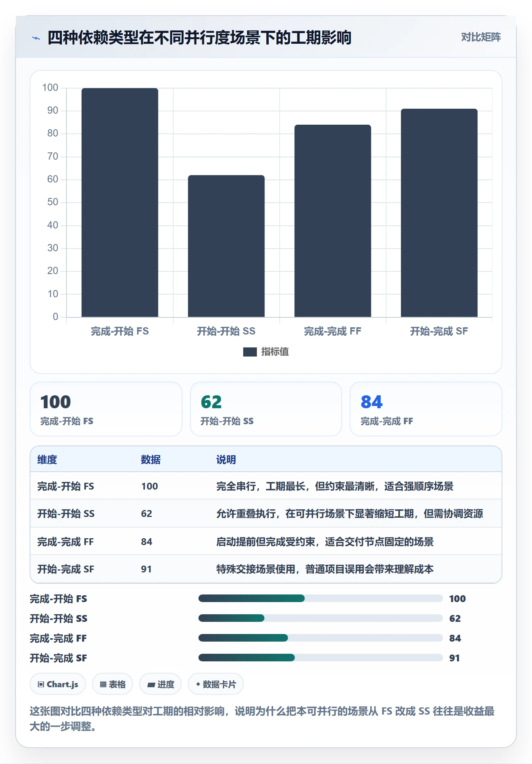The height and width of the screenshot is (764, 532).
Task: Click the lightning icon beside the title
Action: coord(36,38)
